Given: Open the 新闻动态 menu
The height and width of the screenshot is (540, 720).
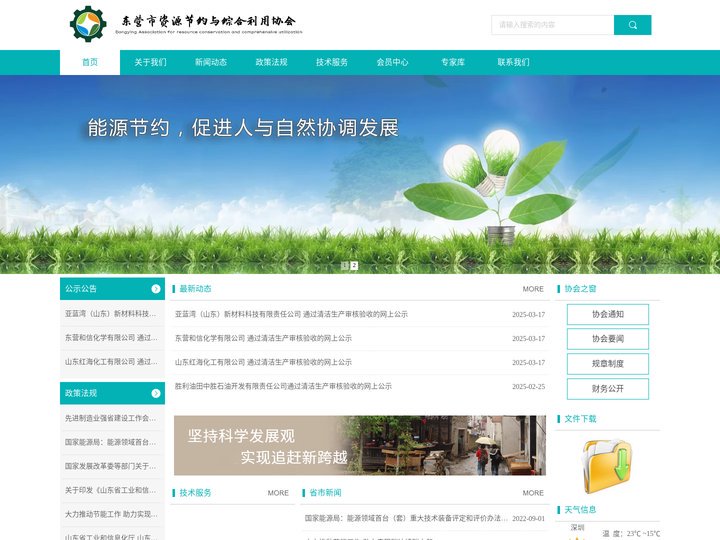Looking at the screenshot, I should (211, 62).
